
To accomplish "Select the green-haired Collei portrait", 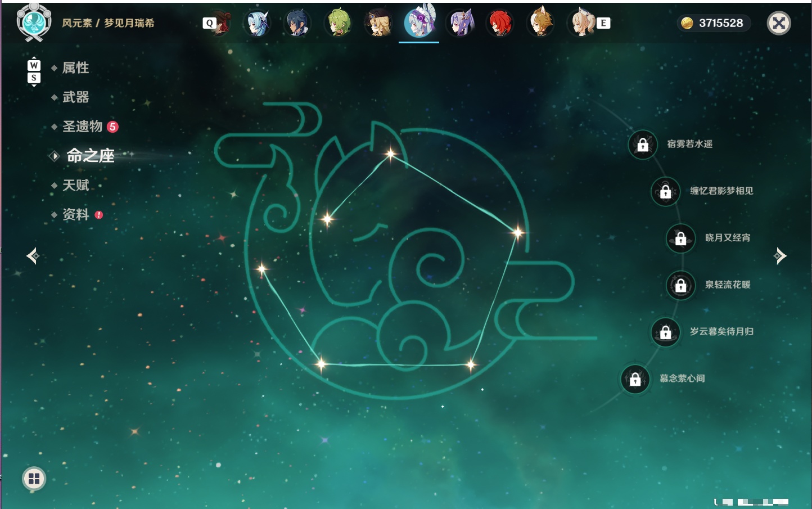I will pos(338,23).
